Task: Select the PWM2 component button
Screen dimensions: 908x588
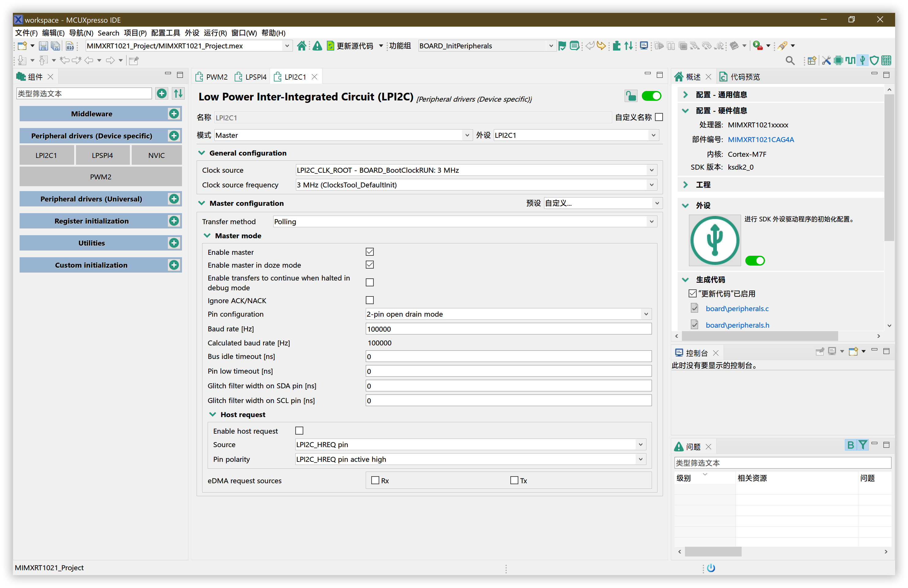Action: click(101, 176)
